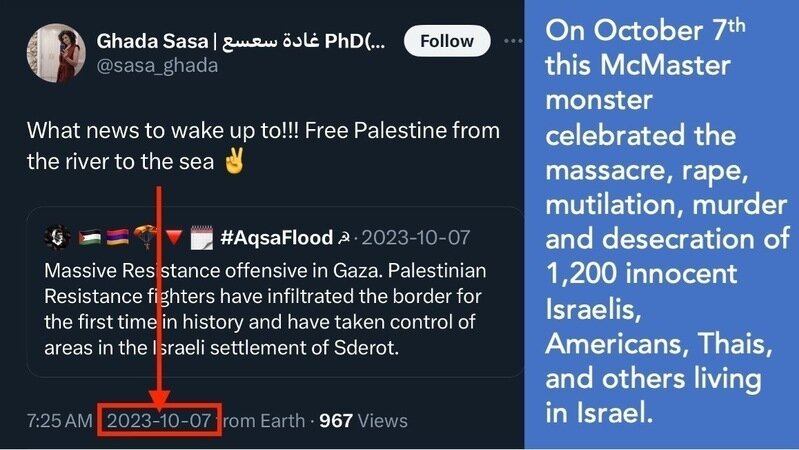This screenshot has width=799, height=450.
Task: Click the victory hand emoji
Action: click(x=234, y=161)
